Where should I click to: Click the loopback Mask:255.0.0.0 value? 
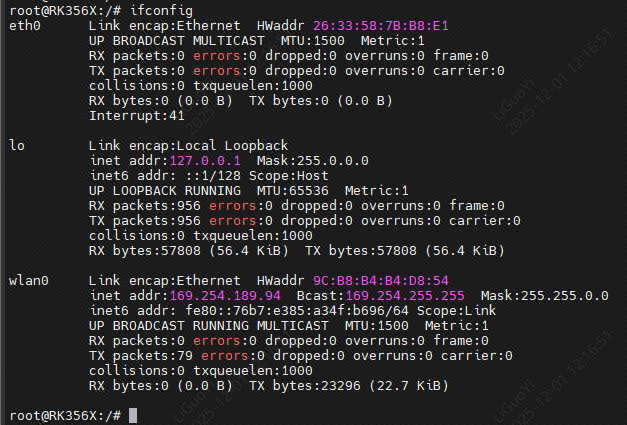pyautogui.click(x=312, y=160)
